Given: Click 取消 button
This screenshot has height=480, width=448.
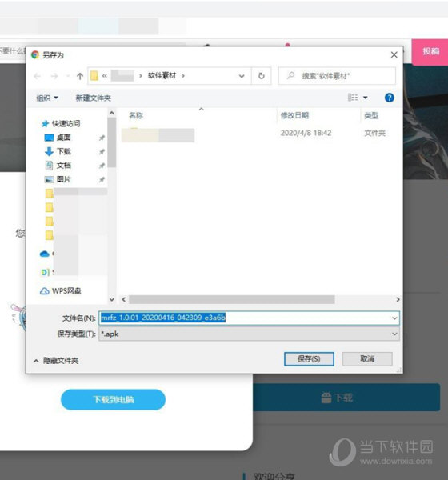Looking at the screenshot, I should pos(367,358).
